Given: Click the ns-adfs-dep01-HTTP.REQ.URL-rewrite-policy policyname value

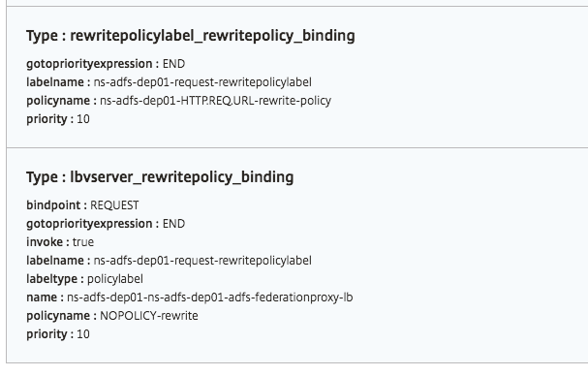Looking at the screenshot, I should pos(216,101).
